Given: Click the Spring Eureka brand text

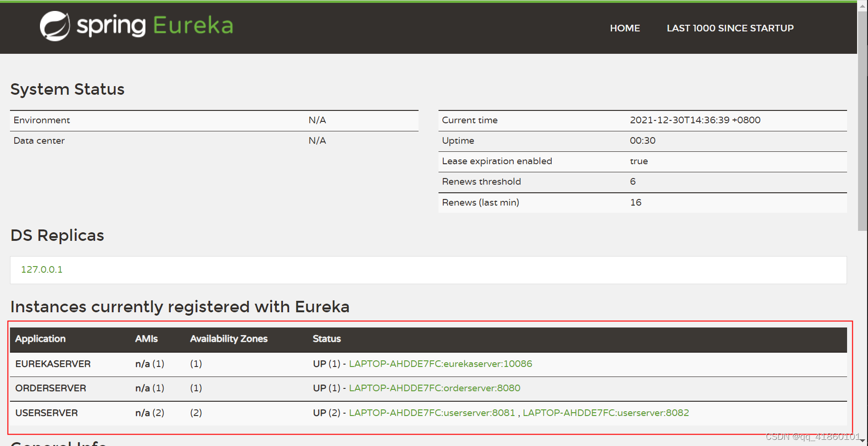Looking at the screenshot, I should (155, 26).
